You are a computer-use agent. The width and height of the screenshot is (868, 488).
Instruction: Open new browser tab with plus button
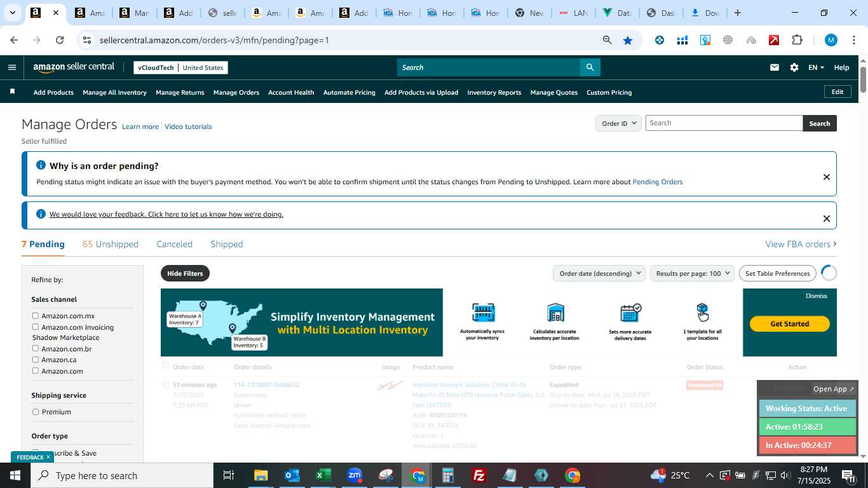pyautogui.click(x=737, y=13)
